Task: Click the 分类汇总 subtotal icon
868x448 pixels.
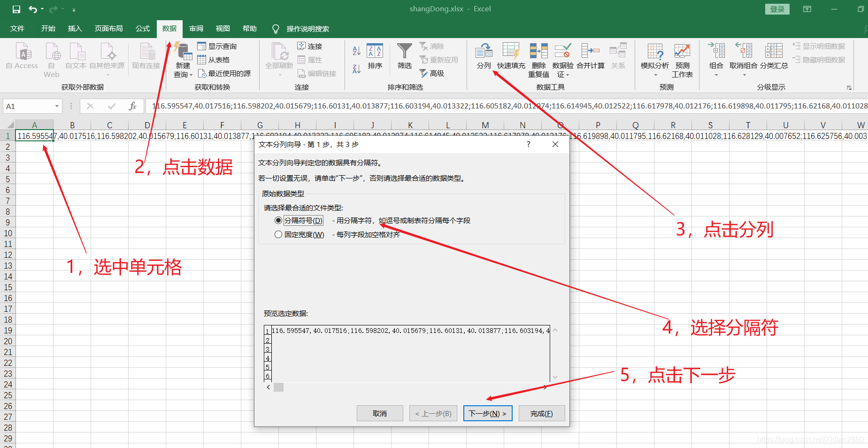Action: [773, 51]
